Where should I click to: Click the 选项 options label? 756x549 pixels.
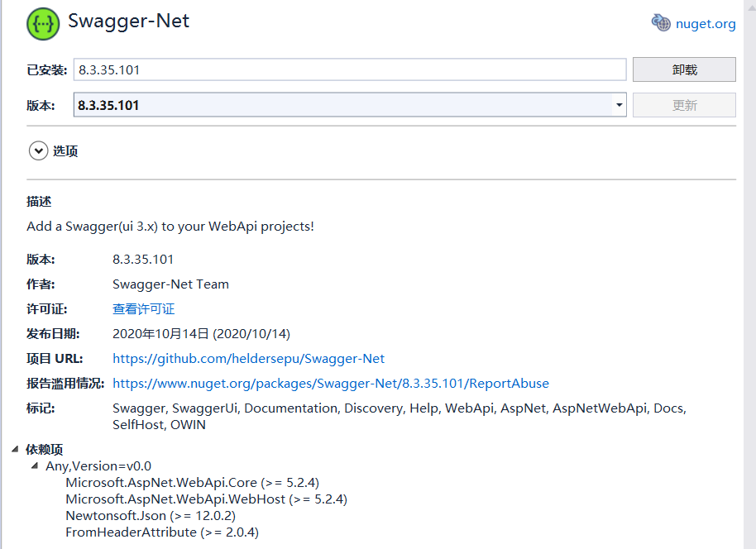point(65,151)
